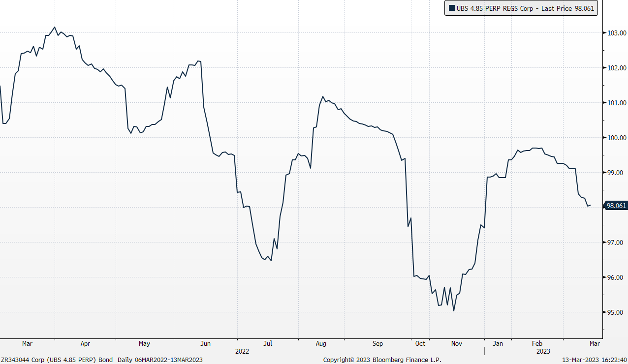The width and height of the screenshot is (628, 364).
Task: Click the 100.00 y-axis label
Action: (617, 138)
